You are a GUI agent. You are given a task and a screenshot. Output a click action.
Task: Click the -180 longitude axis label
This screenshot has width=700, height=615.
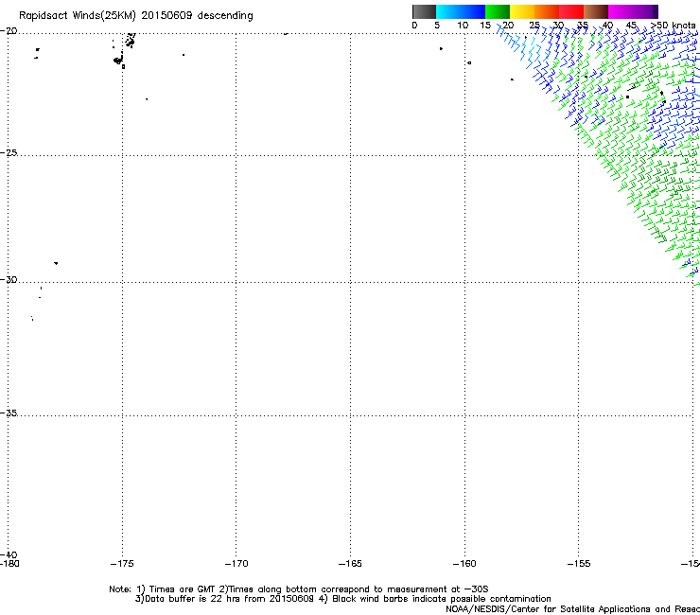click(9, 564)
